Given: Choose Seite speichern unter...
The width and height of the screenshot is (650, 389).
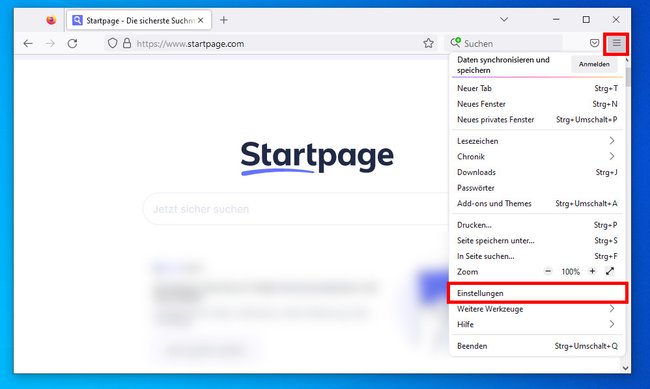Looking at the screenshot, I should (x=537, y=241).
